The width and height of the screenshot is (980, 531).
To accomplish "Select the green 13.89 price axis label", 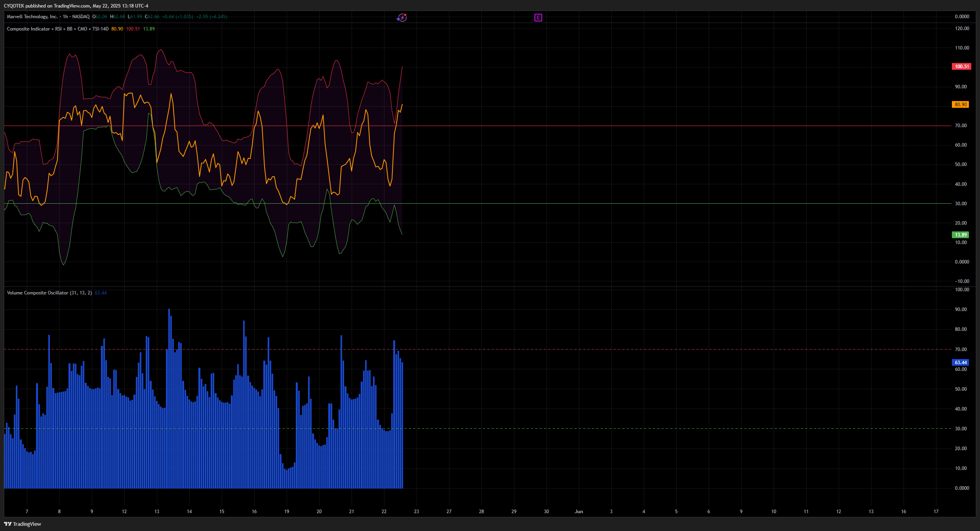I will click(x=961, y=235).
